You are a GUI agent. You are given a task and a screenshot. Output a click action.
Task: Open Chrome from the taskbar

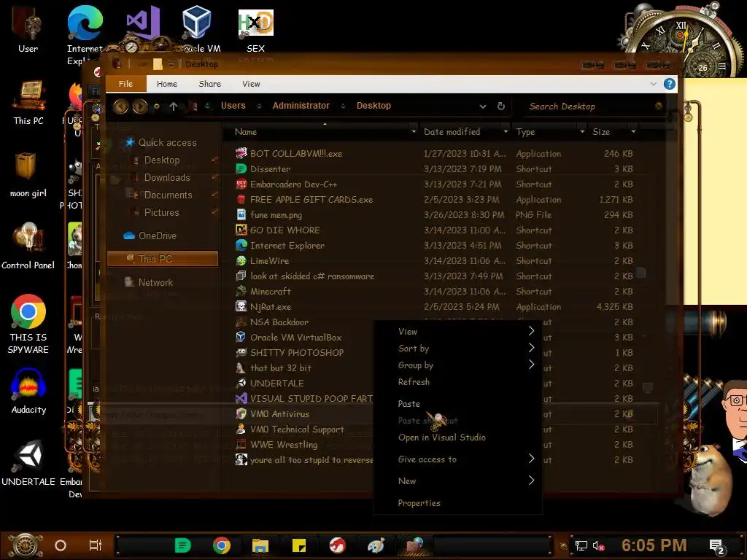coord(222,545)
